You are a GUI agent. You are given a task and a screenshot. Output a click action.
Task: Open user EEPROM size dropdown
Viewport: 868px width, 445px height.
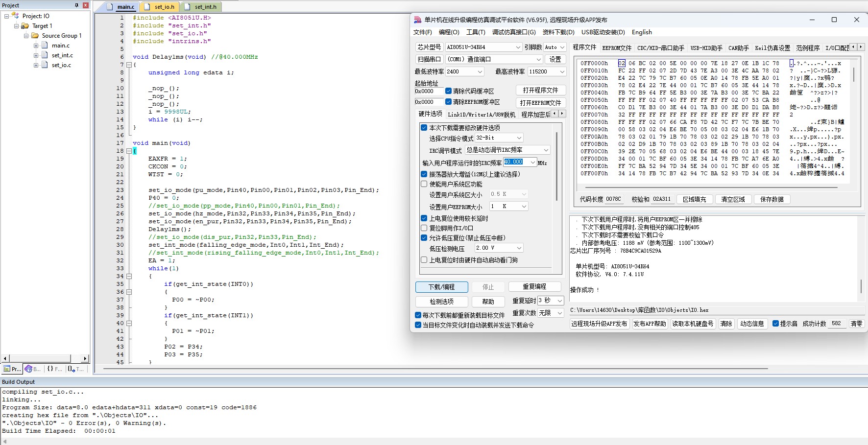524,207
